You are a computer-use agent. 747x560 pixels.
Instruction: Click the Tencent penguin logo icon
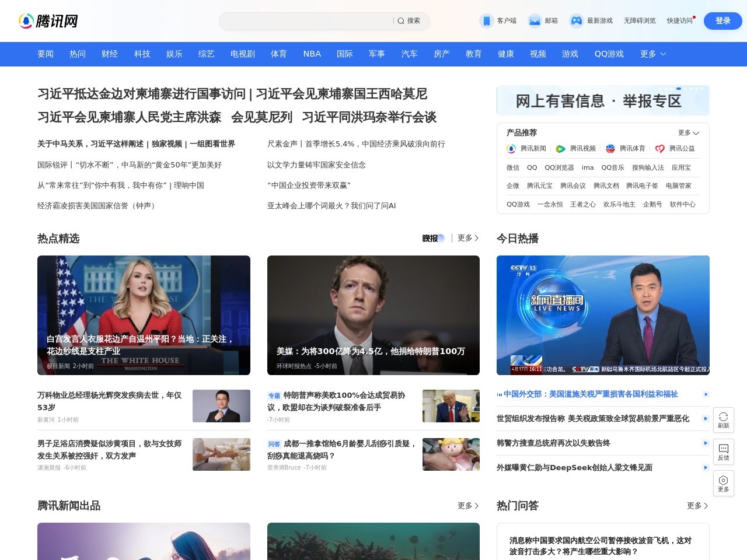click(26, 21)
